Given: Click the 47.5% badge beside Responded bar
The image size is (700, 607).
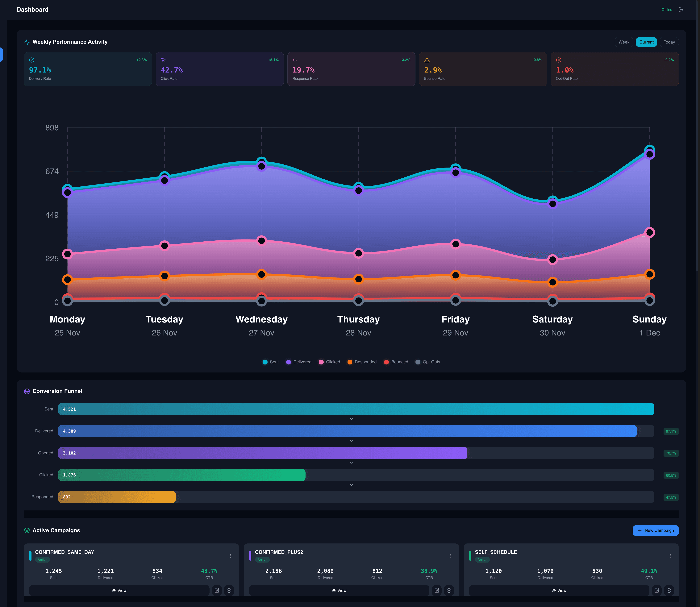Looking at the screenshot, I should click(x=671, y=498).
